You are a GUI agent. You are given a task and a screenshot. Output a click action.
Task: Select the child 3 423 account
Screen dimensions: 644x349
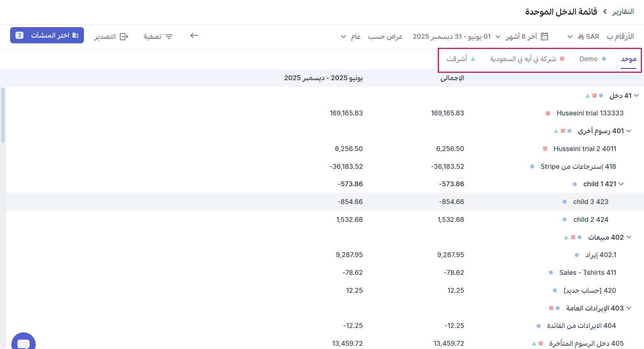click(x=591, y=202)
